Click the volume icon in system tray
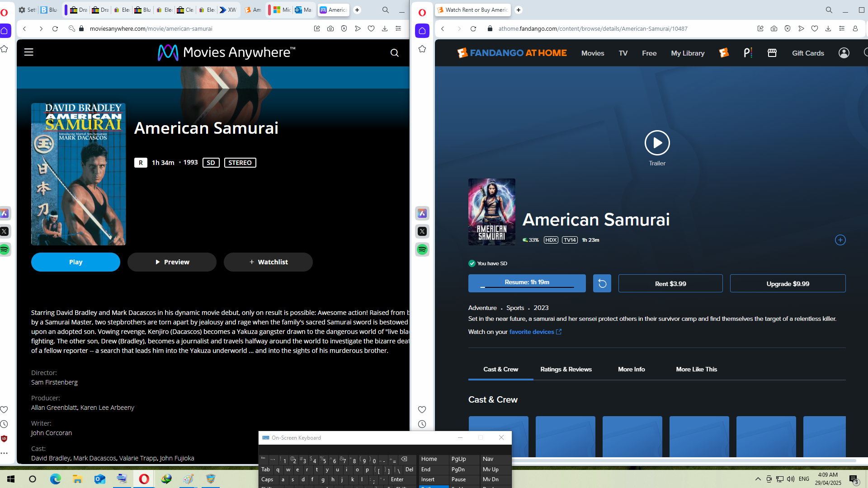The image size is (868, 488). point(790,479)
